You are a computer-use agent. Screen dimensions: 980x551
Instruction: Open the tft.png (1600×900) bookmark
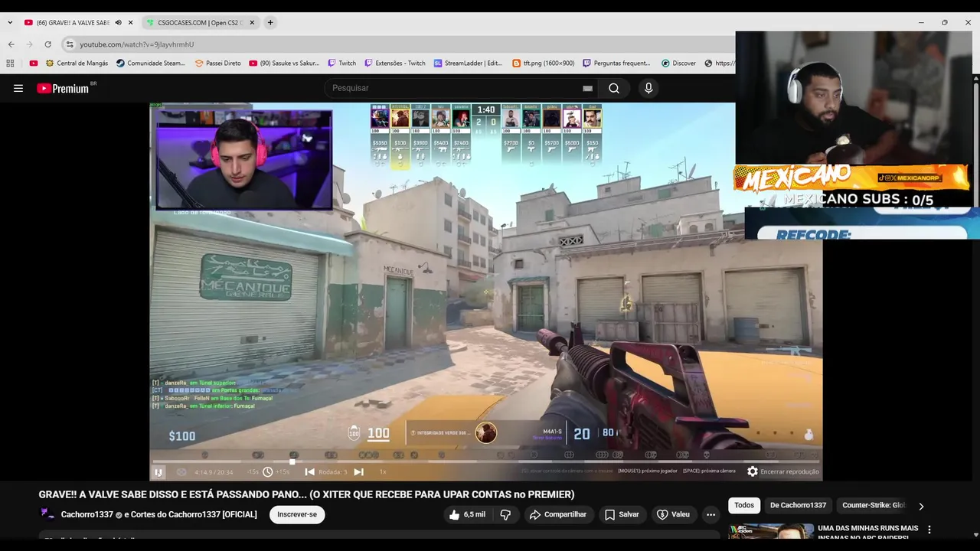click(x=544, y=64)
